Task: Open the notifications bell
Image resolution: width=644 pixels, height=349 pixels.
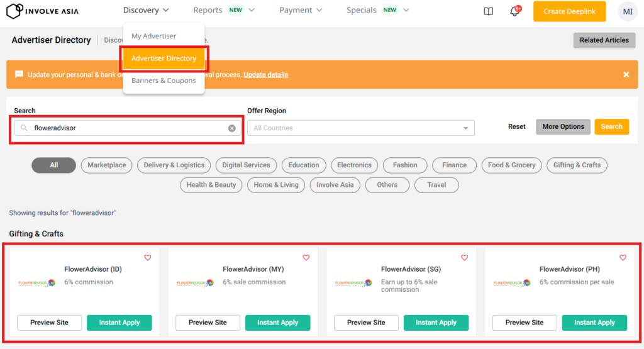Action: [514, 11]
